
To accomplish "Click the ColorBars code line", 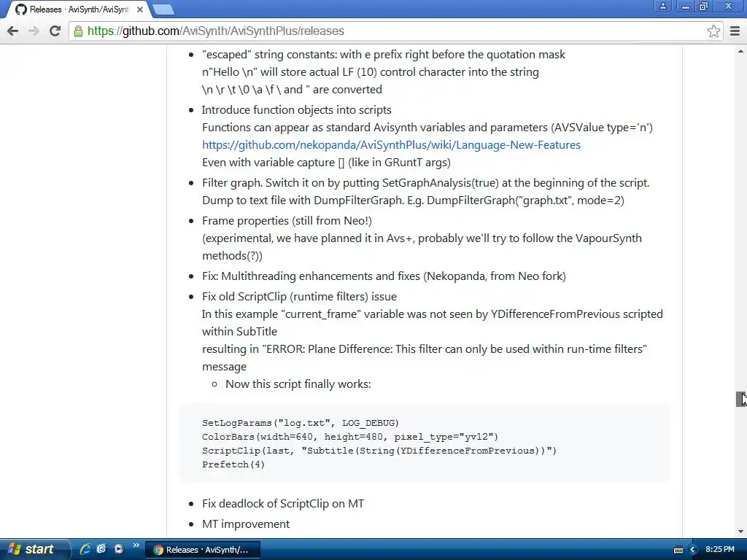I will pyautogui.click(x=350, y=437).
